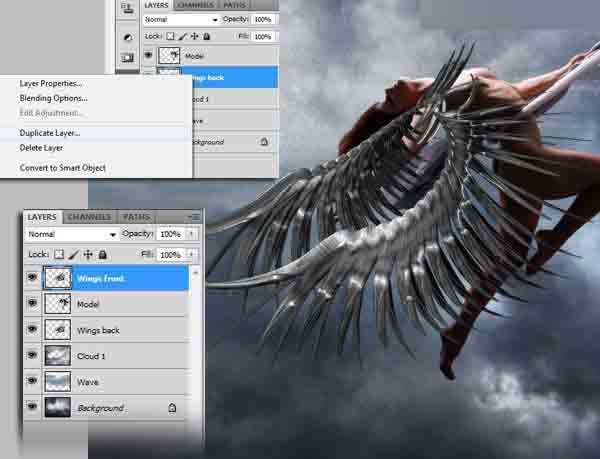Click the screen mode icon in toolbar
600x459 pixels.
(x=127, y=58)
